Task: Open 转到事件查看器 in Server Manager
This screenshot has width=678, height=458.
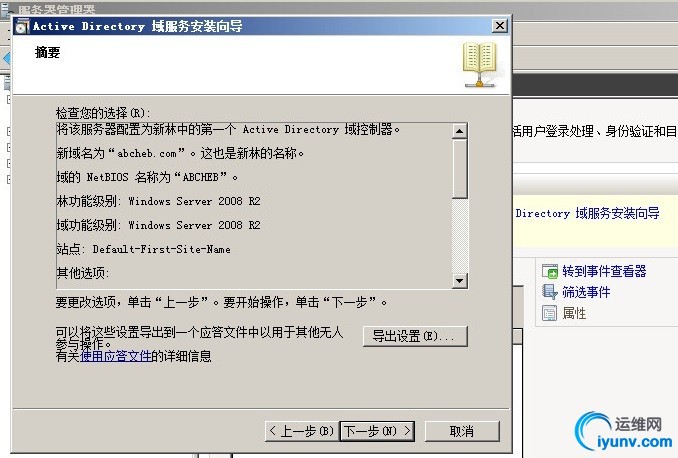Action: [604, 271]
